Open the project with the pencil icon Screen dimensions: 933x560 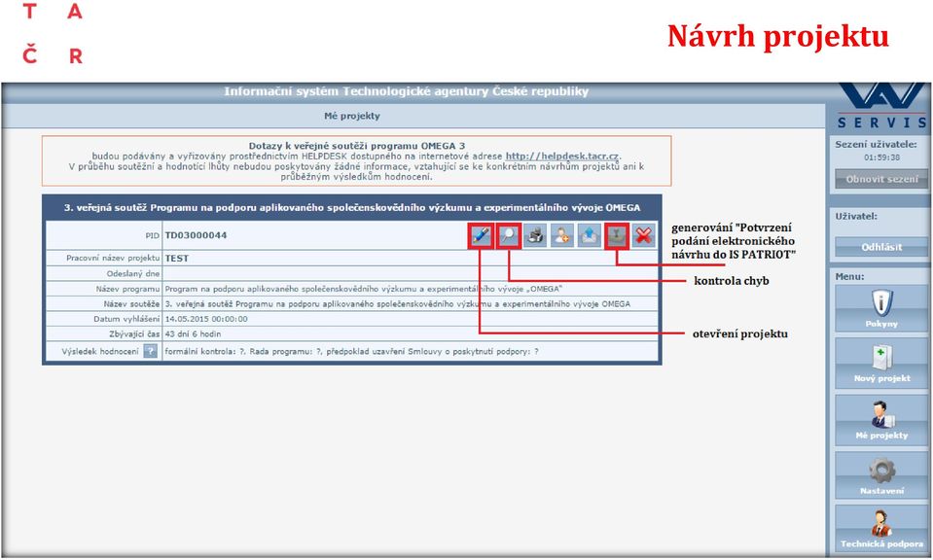pos(481,236)
